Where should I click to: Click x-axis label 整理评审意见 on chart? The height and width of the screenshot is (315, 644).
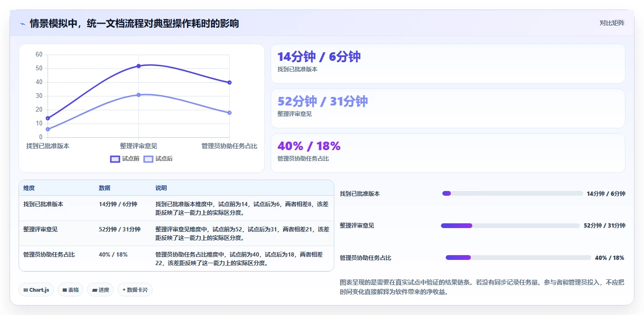tap(138, 146)
